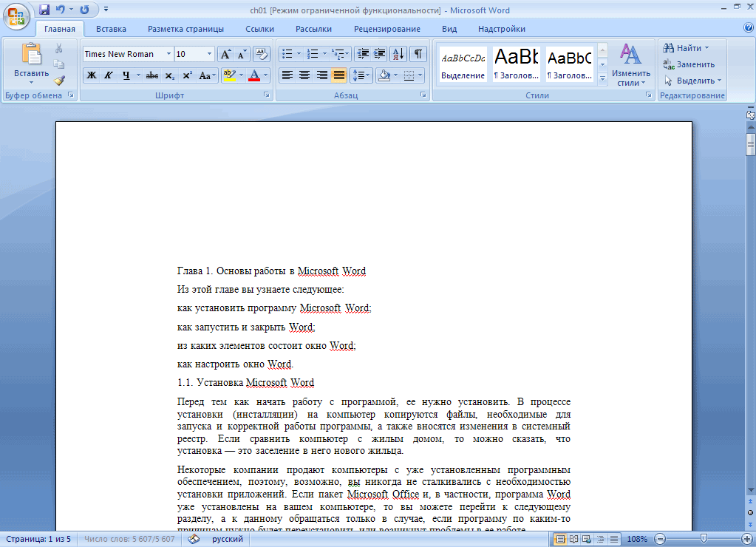The height and width of the screenshot is (547, 756).
Task: Apply subscript formatting
Action: [170, 75]
